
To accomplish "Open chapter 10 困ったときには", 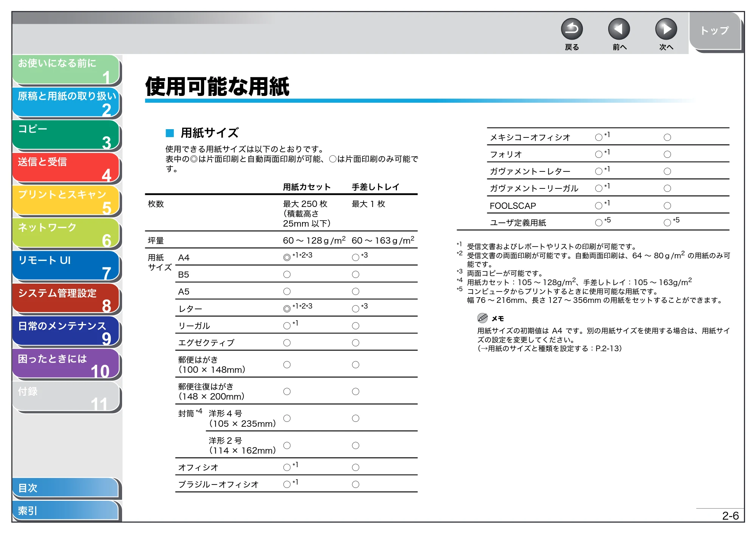I will (x=66, y=364).
